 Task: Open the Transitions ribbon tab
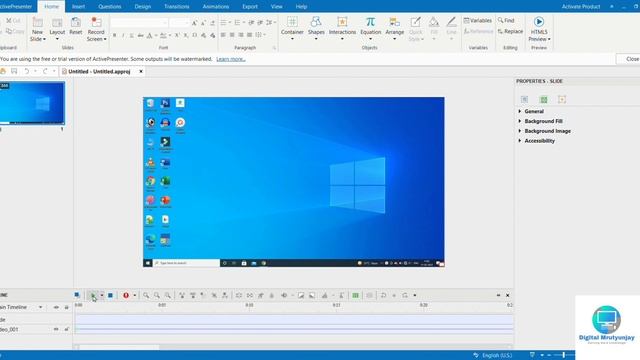pyautogui.click(x=176, y=7)
